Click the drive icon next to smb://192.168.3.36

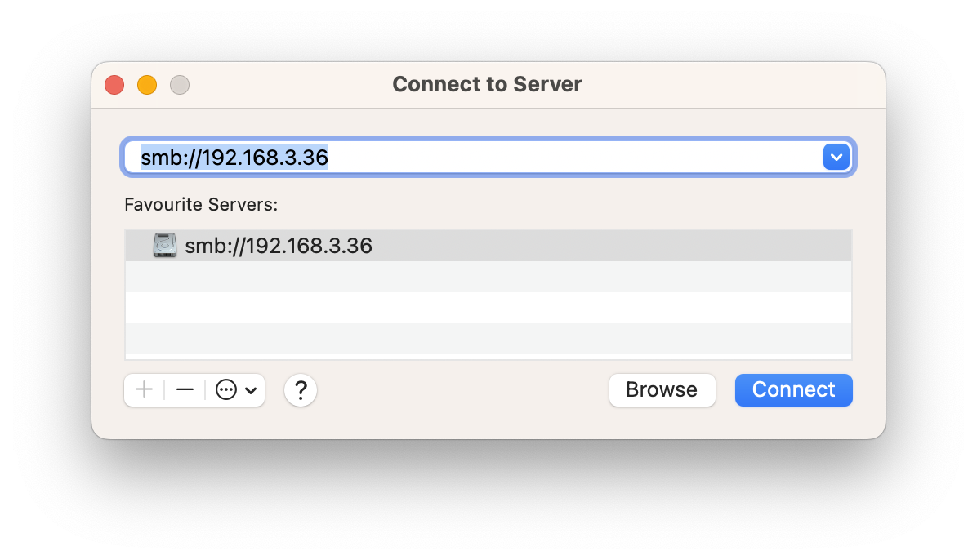coord(165,246)
